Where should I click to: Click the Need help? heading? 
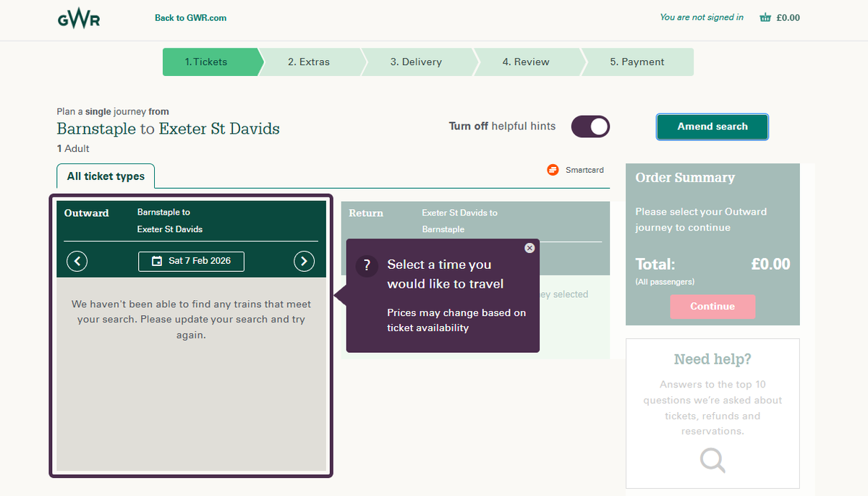tap(712, 359)
